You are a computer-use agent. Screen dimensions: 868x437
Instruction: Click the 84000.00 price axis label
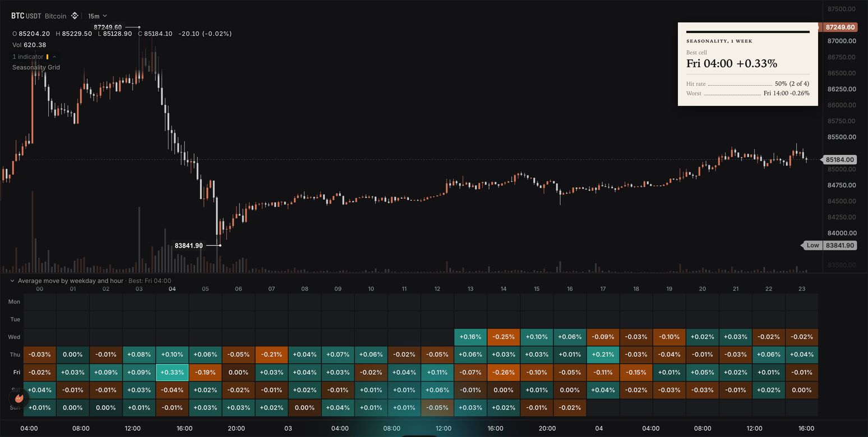841,233
